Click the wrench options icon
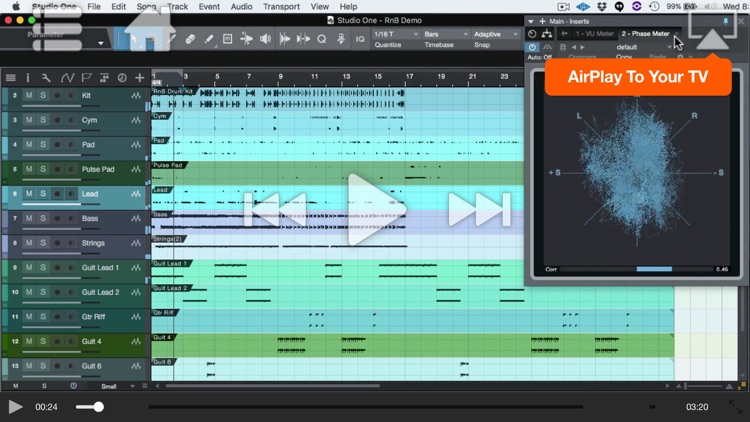The height and width of the screenshot is (422, 750). point(46,78)
